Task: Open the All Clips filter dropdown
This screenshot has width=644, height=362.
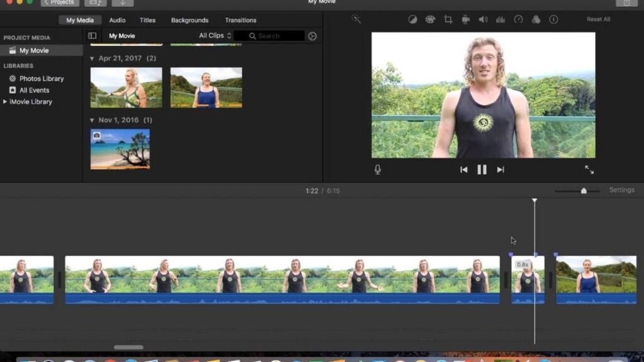Action: click(215, 36)
